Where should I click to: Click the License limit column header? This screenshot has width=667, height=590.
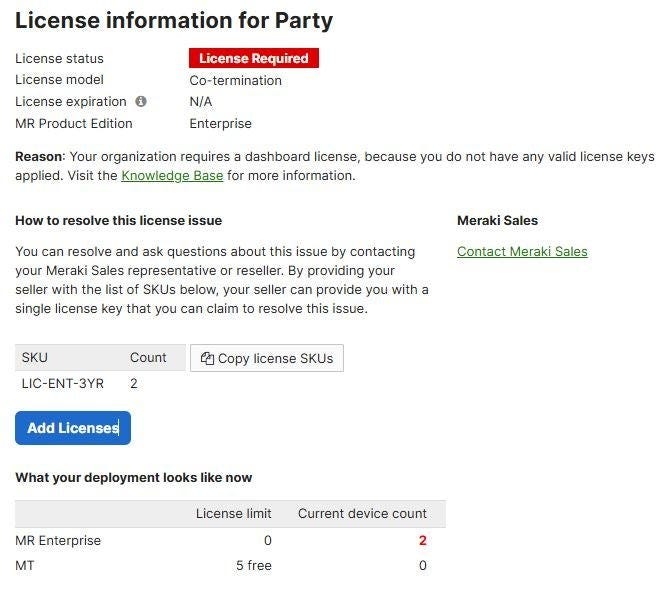point(233,514)
